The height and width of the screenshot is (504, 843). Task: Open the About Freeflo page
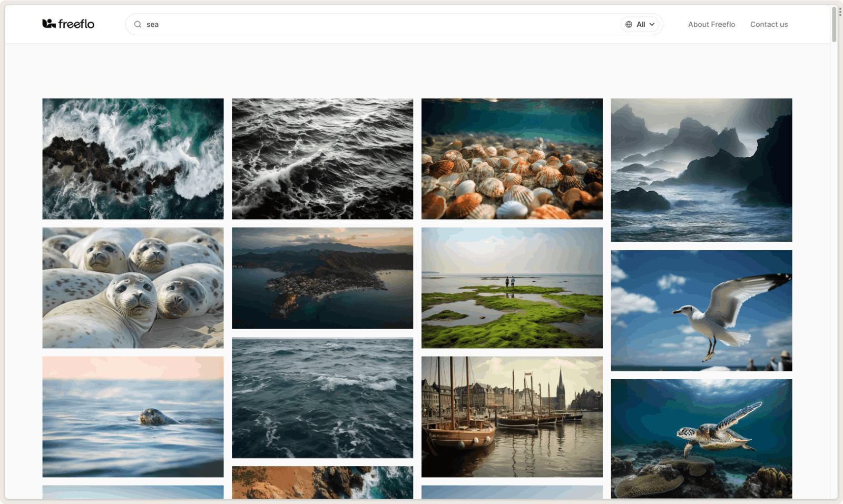(711, 24)
